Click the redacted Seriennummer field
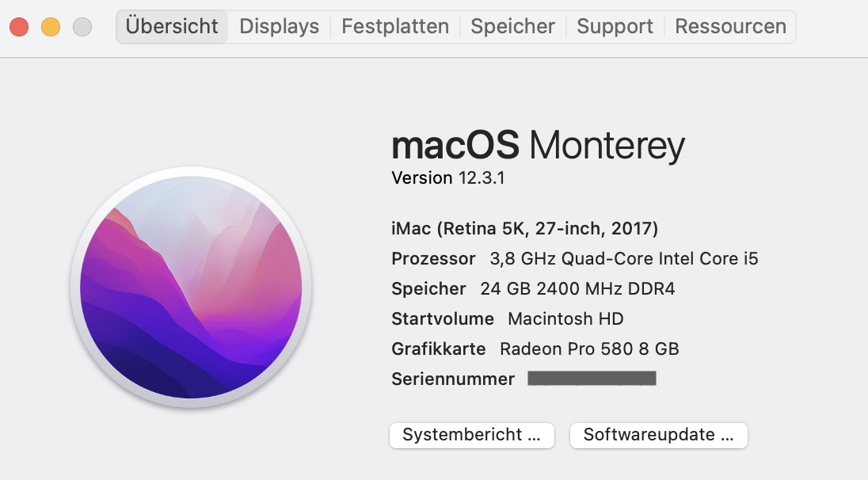 click(592, 379)
